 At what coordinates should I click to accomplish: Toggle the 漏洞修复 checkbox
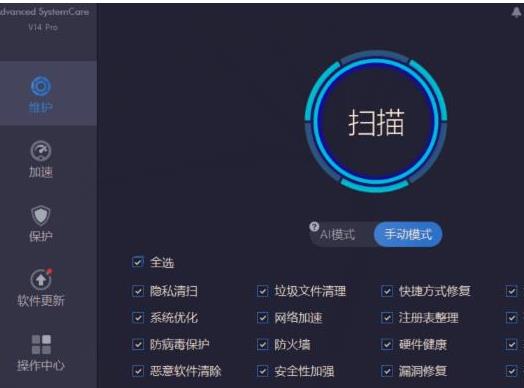(x=387, y=371)
